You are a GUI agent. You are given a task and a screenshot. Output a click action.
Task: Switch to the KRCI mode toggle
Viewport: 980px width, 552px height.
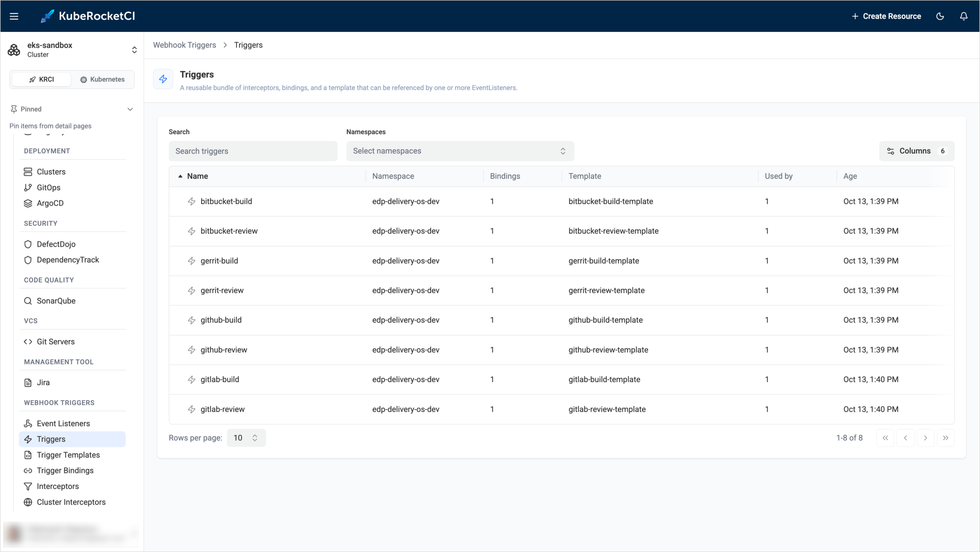coord(42,79)
